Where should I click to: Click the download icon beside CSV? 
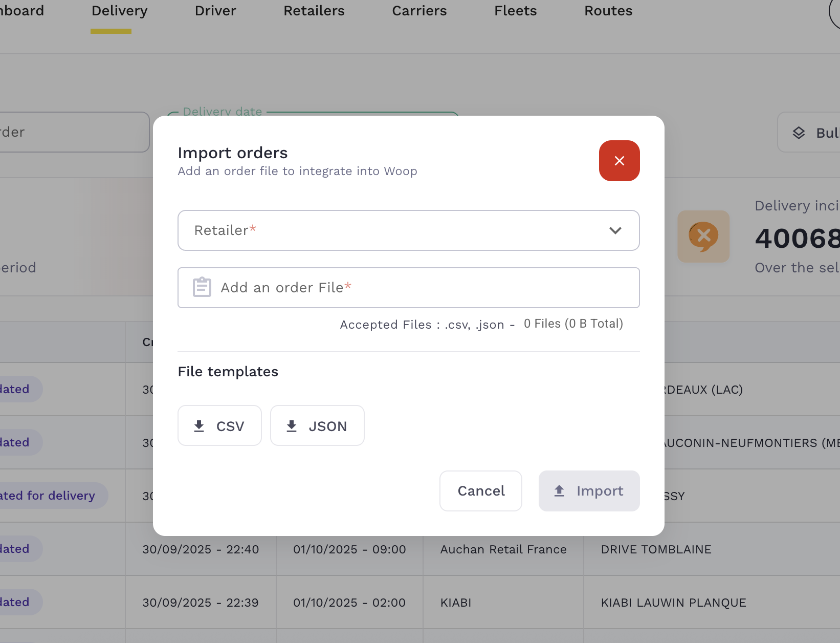point(199,426)
